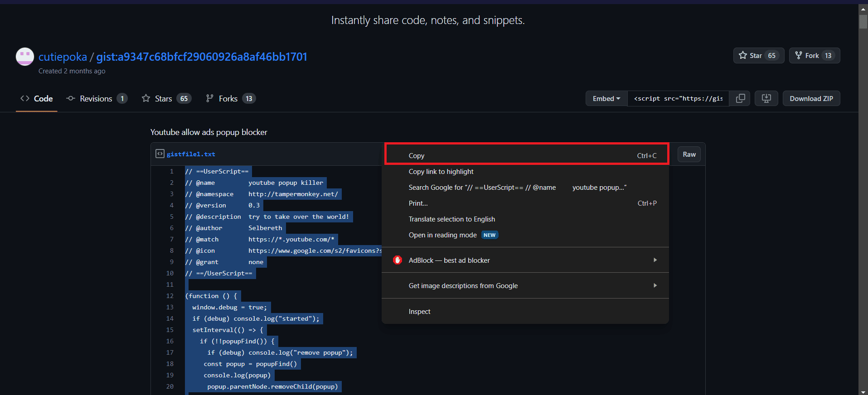Click the 'Youtube allow ads popup blocker' description
868x395 pixels.
[209, 132]
